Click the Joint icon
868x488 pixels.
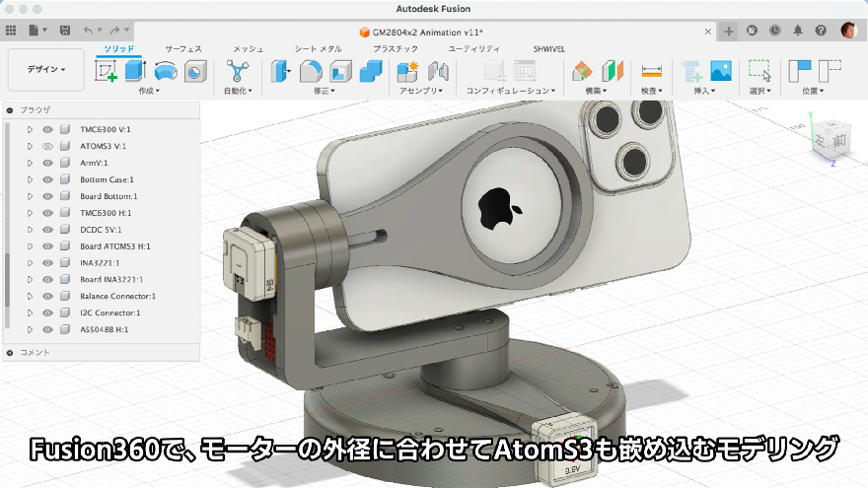(x=438, y=71)
